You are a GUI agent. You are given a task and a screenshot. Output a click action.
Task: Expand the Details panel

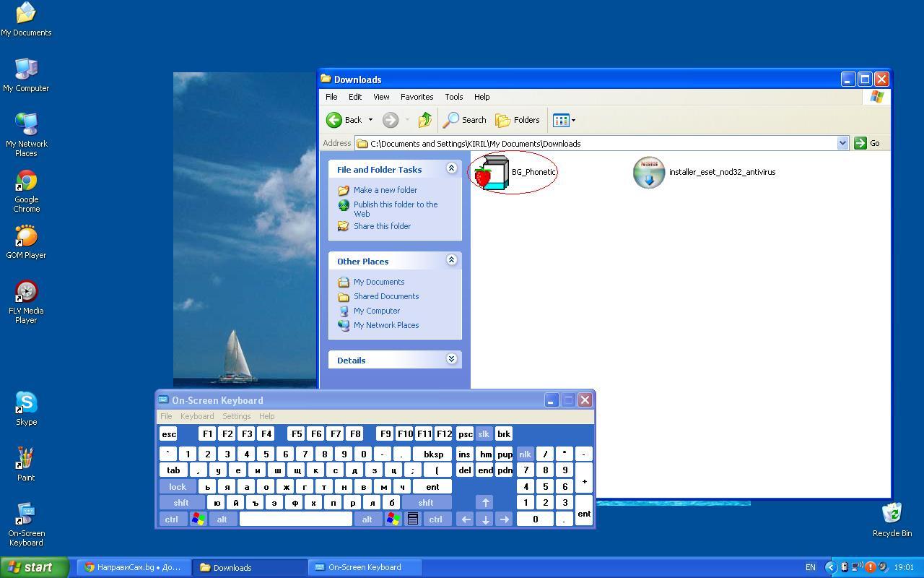[451, 359]
